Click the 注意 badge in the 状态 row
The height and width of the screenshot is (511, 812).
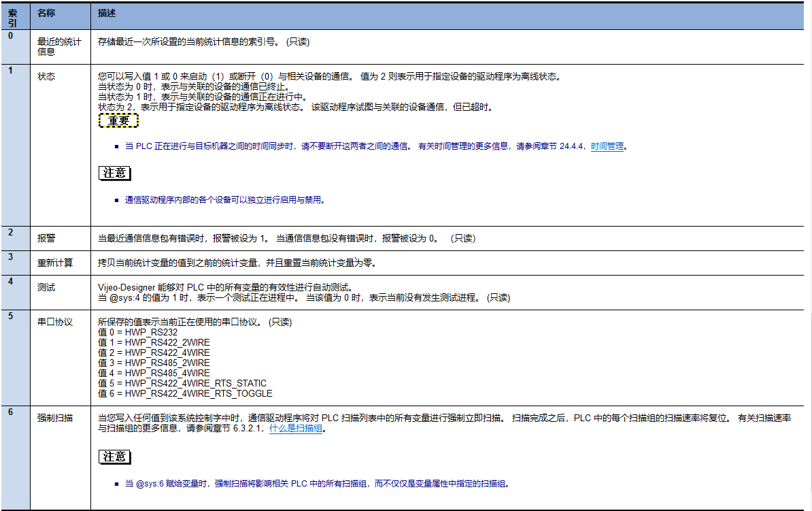[114, 173]
